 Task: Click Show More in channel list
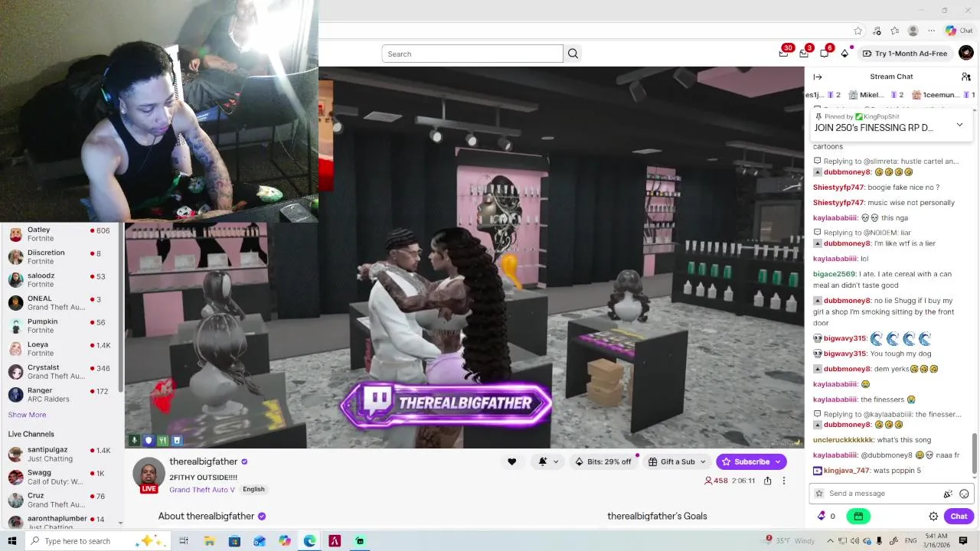(x=27, y=415)
